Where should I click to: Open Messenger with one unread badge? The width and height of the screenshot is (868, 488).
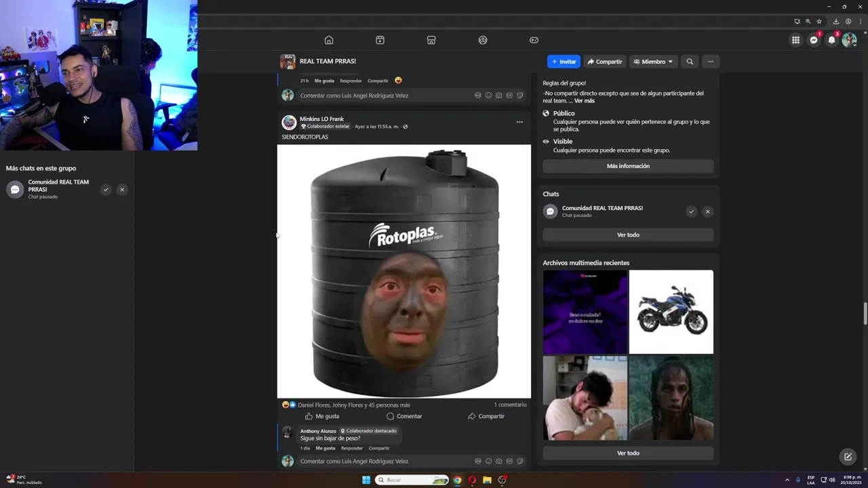point(814,40)
